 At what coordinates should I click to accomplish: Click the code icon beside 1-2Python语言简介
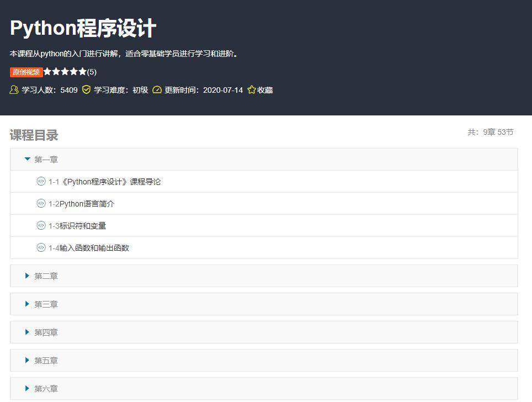pyautogui.click(x=41, y=203)
